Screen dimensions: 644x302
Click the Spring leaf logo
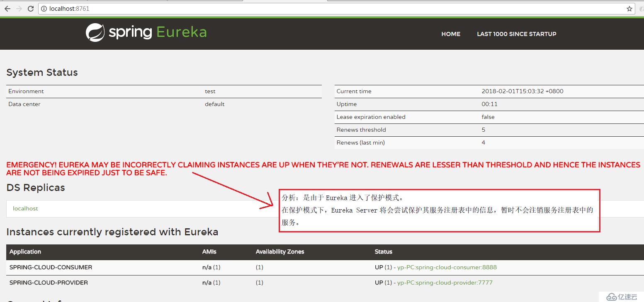pos(95,32)
